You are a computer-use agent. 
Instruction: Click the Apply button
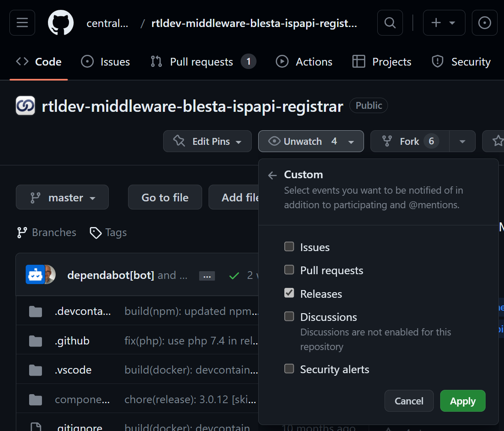pyautogui.click(x=462, y=401)
